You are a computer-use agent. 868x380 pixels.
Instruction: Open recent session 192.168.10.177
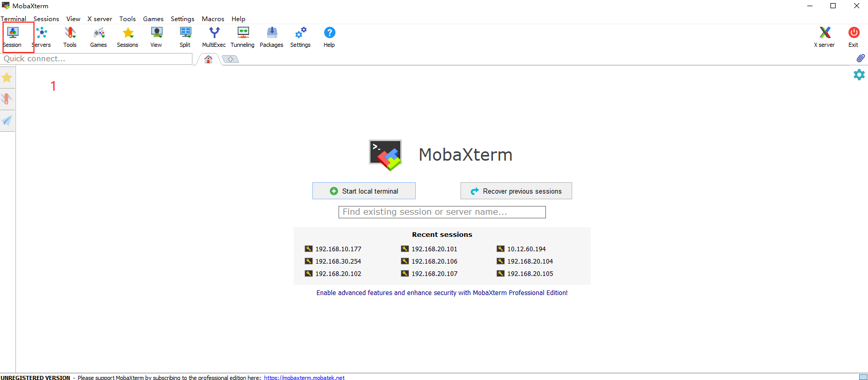point(333,249)
